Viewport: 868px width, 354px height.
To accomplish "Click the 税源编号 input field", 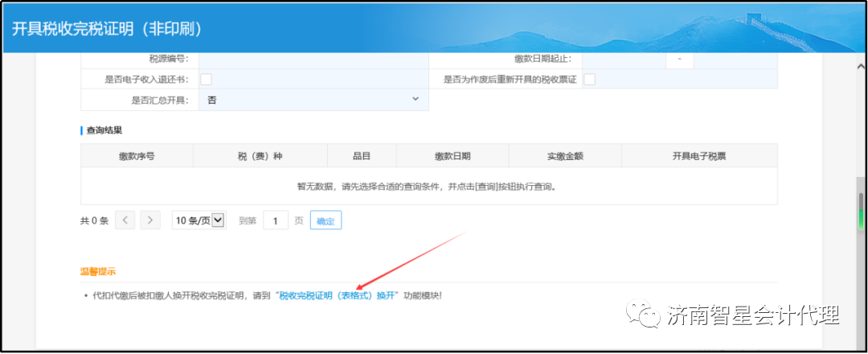I will 313,59.
